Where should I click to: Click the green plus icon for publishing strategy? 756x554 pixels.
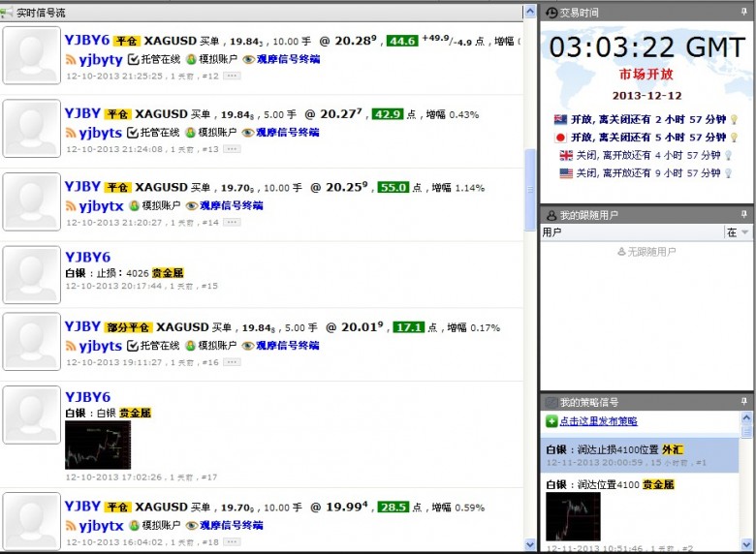pos(551,421)
